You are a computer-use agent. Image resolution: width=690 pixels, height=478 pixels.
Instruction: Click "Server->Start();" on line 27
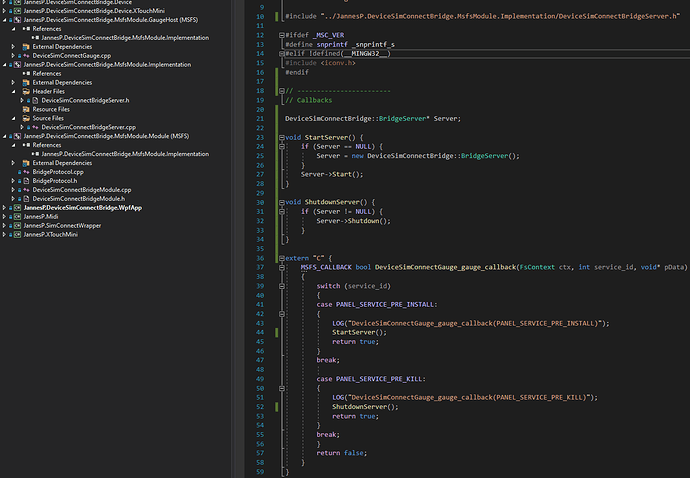click(332, 174)
